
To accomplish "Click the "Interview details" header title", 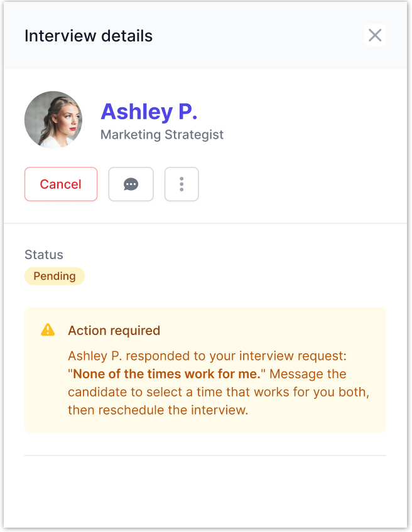I will 89,36.
